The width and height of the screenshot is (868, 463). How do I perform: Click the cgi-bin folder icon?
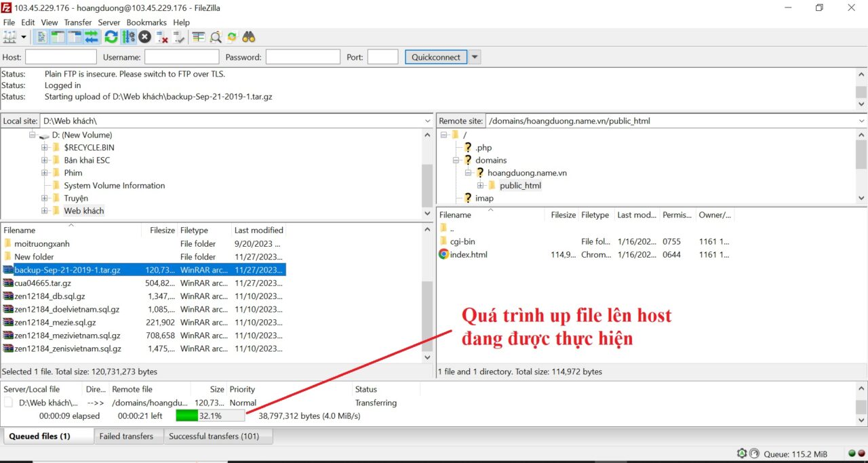click(x=443, y=241)
